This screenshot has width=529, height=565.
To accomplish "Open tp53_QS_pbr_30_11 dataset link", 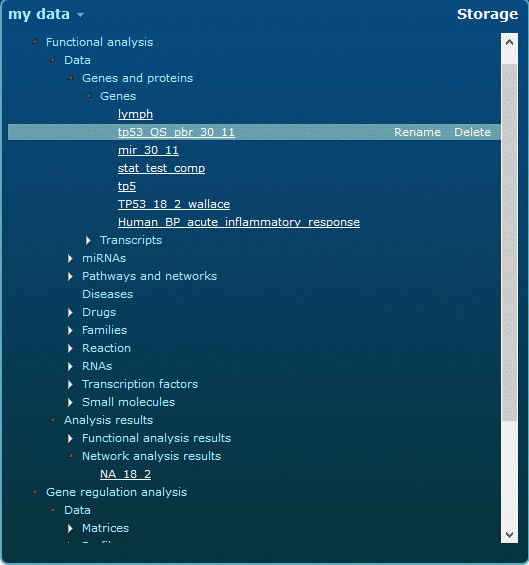I will [x=176, y=132].
